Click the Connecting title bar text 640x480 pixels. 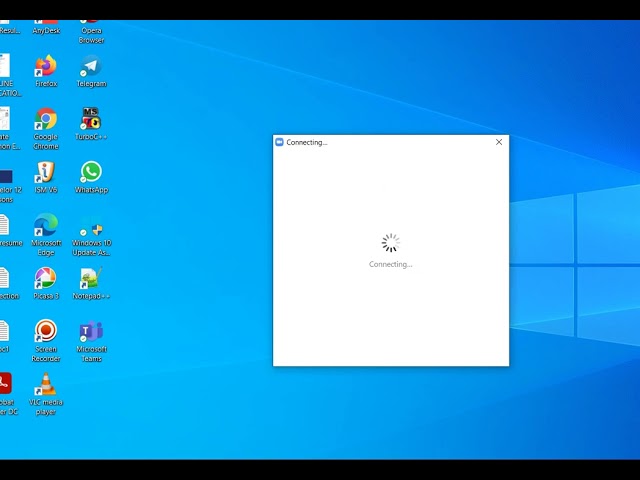(307, 142)
